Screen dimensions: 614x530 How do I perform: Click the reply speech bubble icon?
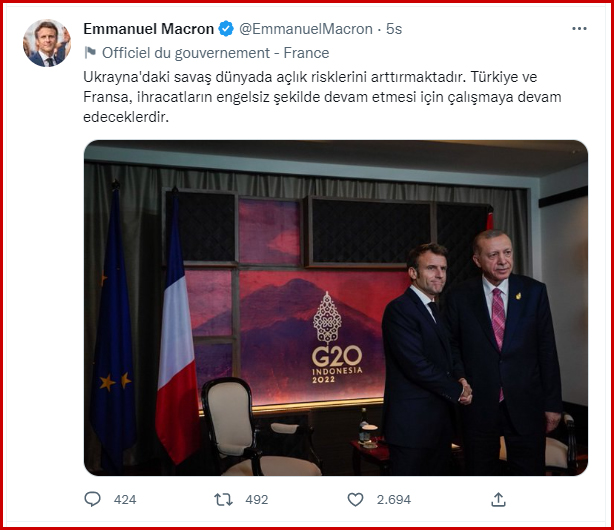(x=93, y=499)
